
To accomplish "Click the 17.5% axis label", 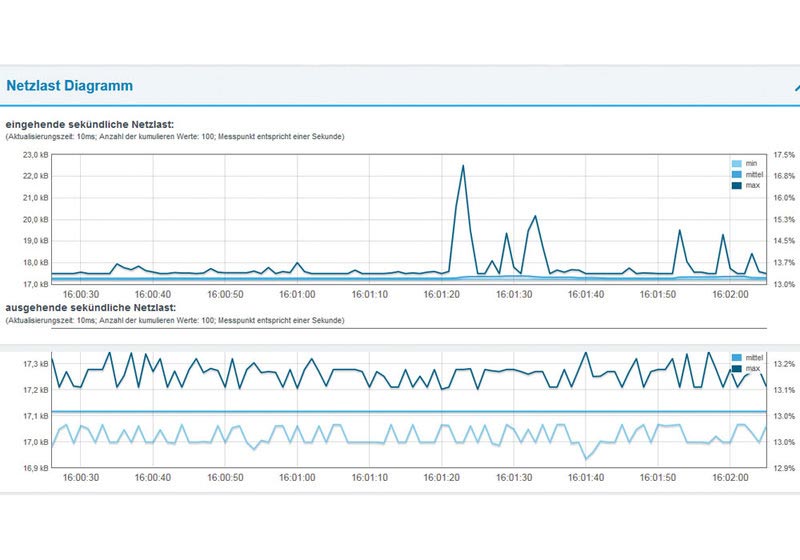I will tap(784, 155).
